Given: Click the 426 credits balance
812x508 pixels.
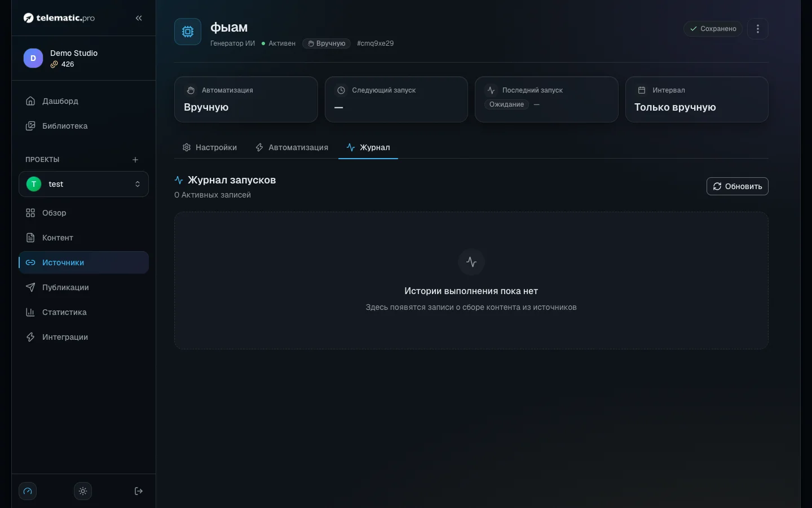Looking at the screenshot, I should 63,64.
